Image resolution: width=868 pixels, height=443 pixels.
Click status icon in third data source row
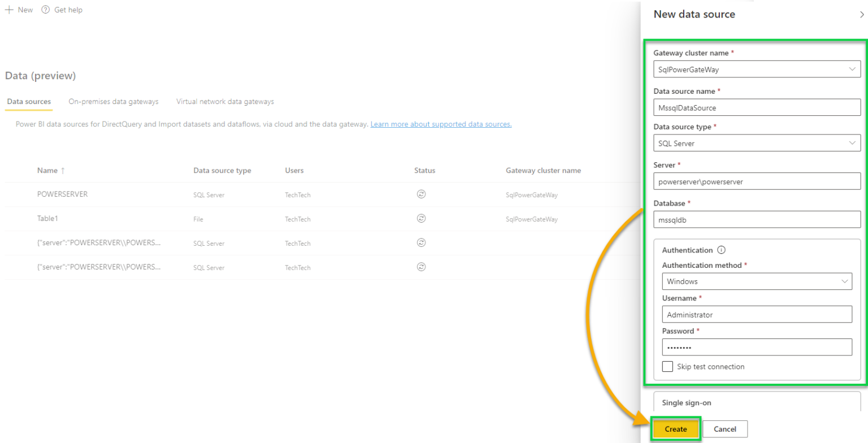421,242
